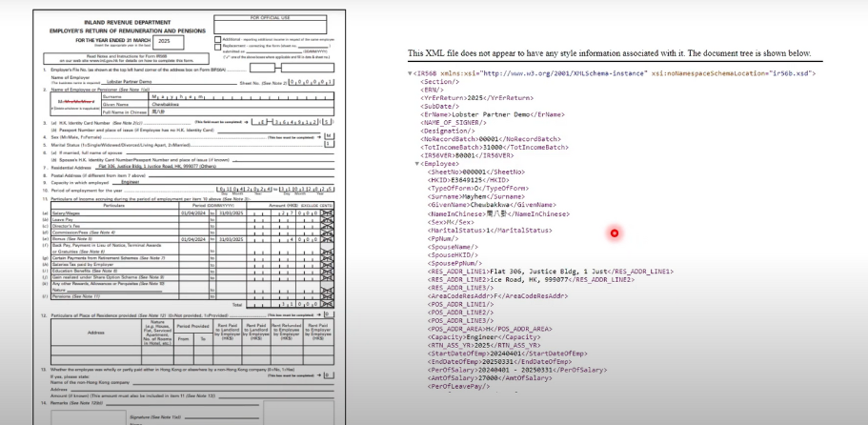Click the Marital Status box showing 1
This screenshot has width=868, height=425.
click(329, 144)
